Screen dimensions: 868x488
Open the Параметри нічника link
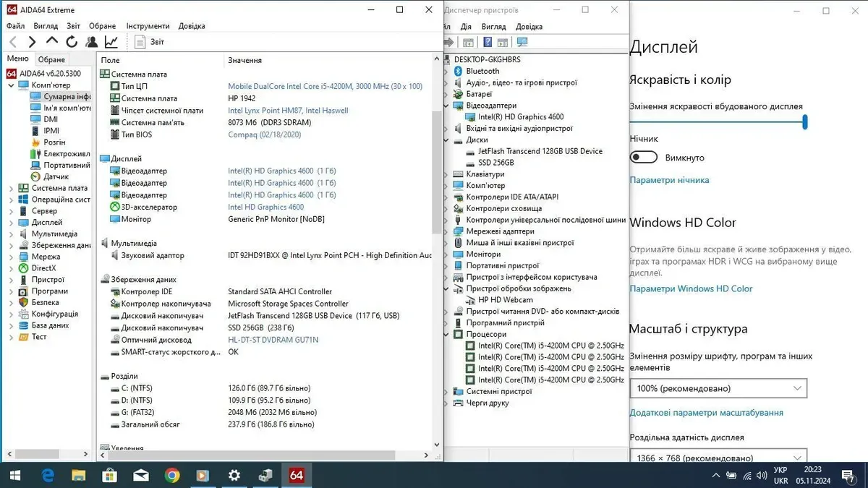[669, 180]
